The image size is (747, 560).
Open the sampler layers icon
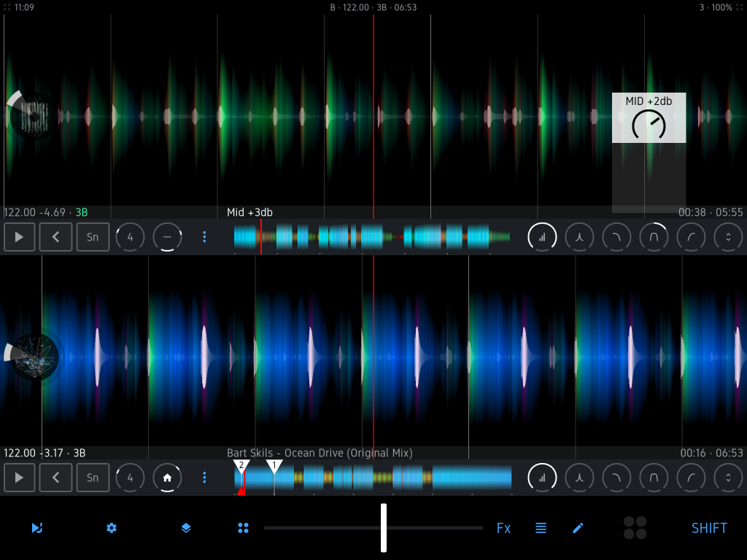185,528
